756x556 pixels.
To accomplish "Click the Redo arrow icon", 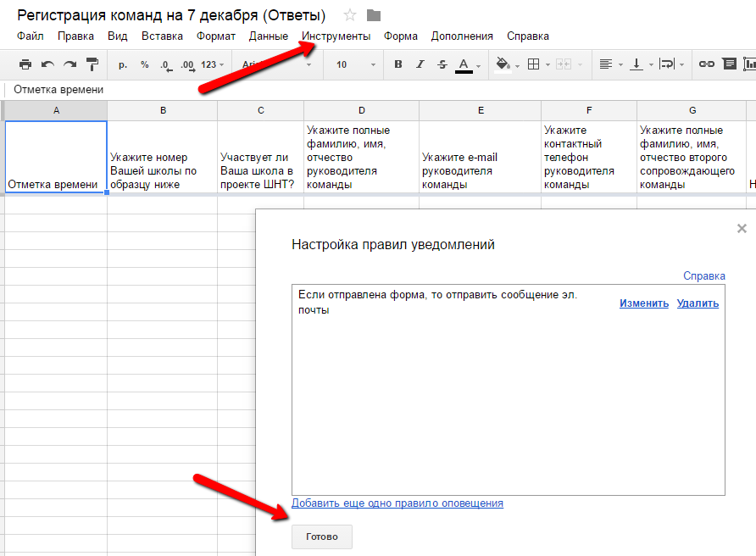I will click(69, 64).
